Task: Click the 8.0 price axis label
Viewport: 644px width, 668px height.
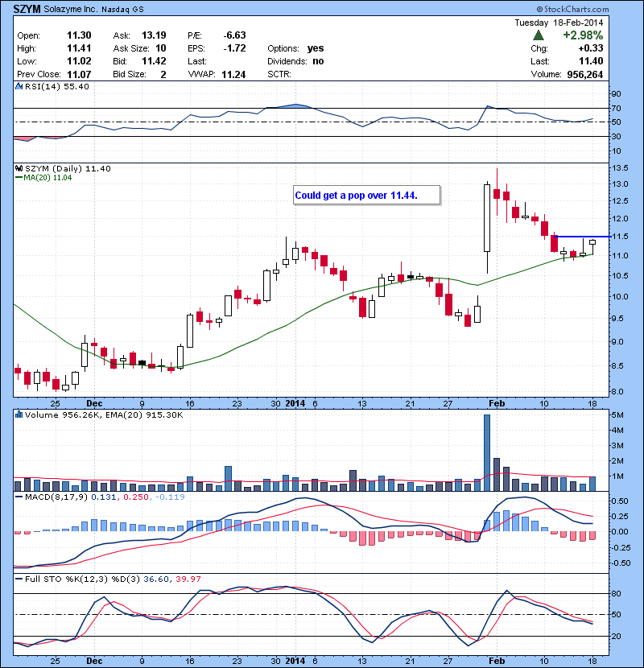Action: coord(617,391)
